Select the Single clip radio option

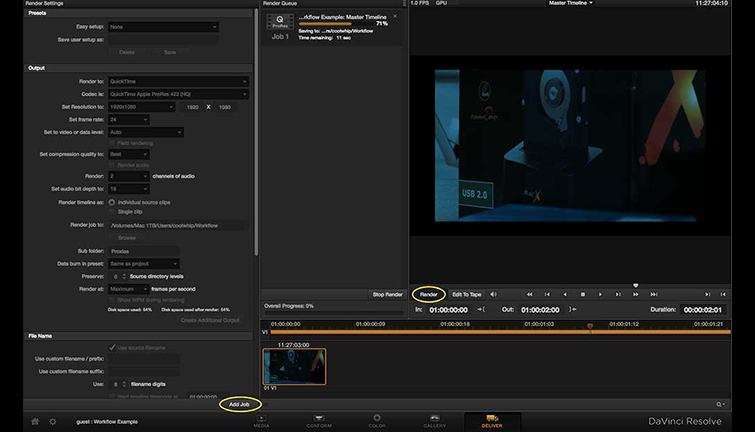tap(111, 212)
